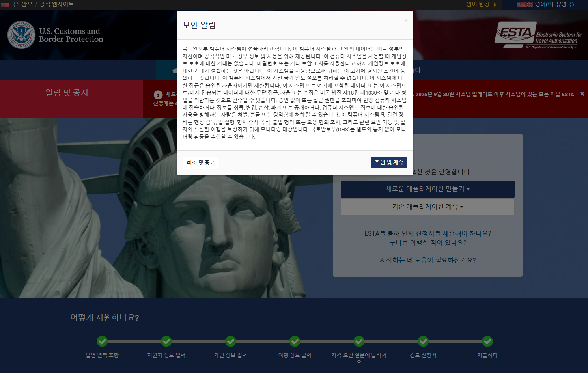Click the DHS seal in the CBP header
This screenshot has height=373, width=588.
pyautogui.click(x=22, y=35)
